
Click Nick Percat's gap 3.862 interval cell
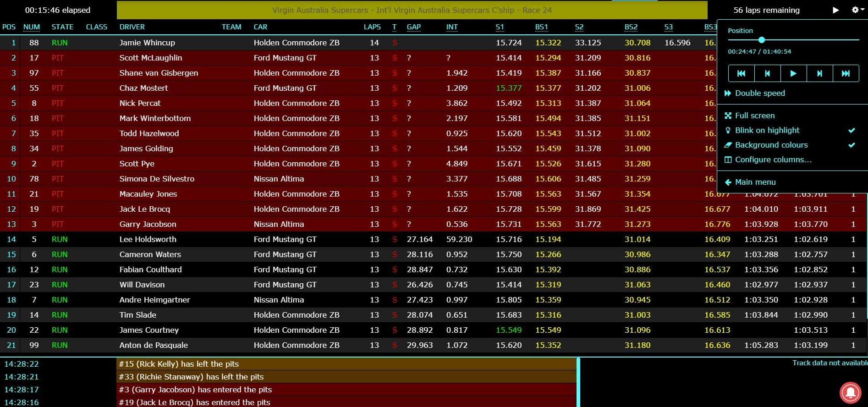(x=457, y=103)
